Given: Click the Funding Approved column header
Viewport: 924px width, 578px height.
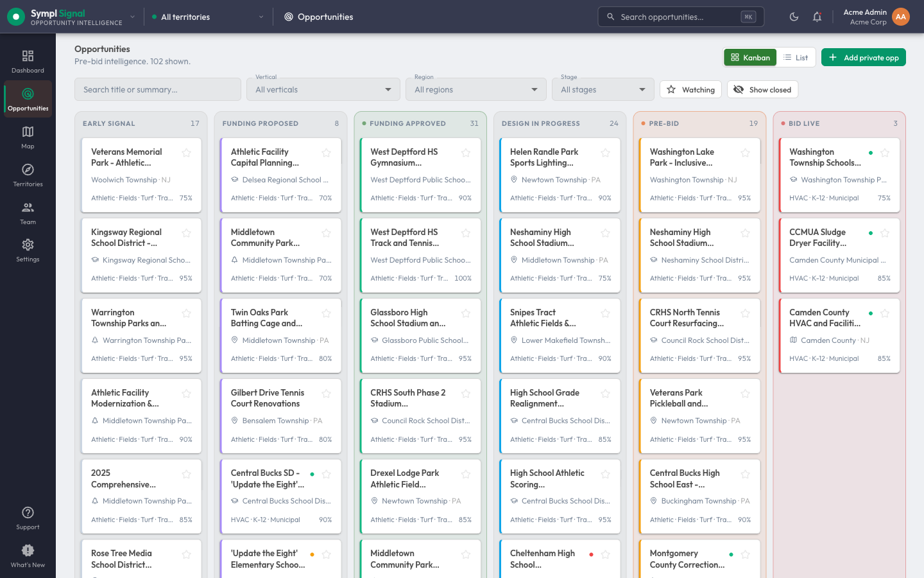Looking at the screenshot, I should (x=420, y=123).
